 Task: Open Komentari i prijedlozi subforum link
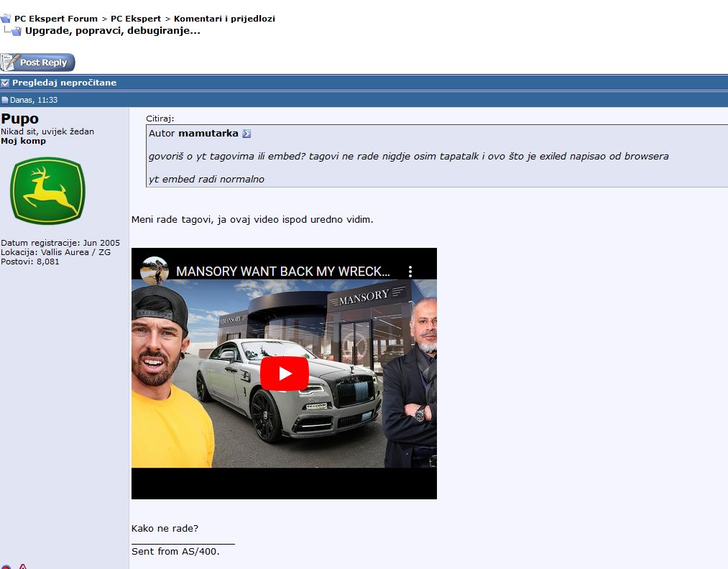[x=224, y=19]
